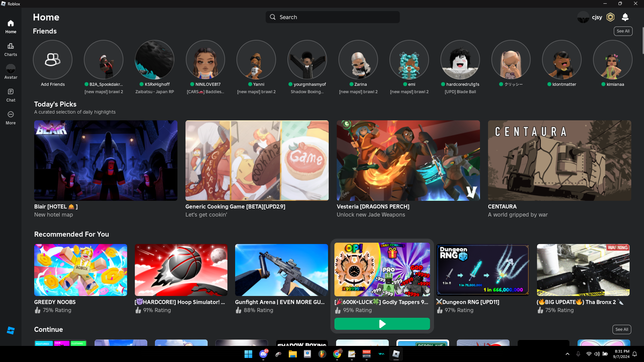Open Discord from the Windows taskbar
Screen dimensions: 644x362
pos(263,354)
